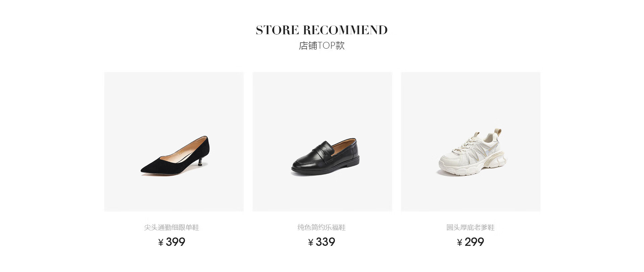644x272 pixels.
Task: Select the white chunky sneaker image
Action: [x=471, y=142]
